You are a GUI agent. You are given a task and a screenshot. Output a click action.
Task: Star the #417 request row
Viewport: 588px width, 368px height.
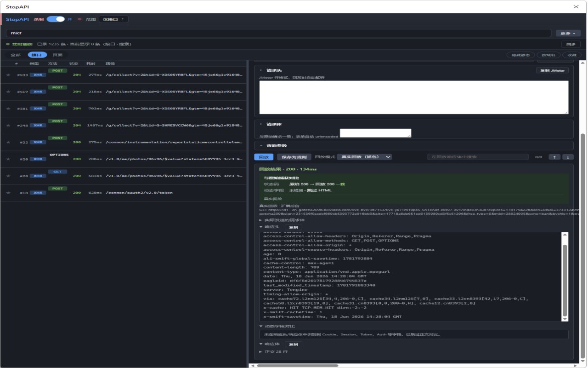pyautogui.click(x=8, y=92)
